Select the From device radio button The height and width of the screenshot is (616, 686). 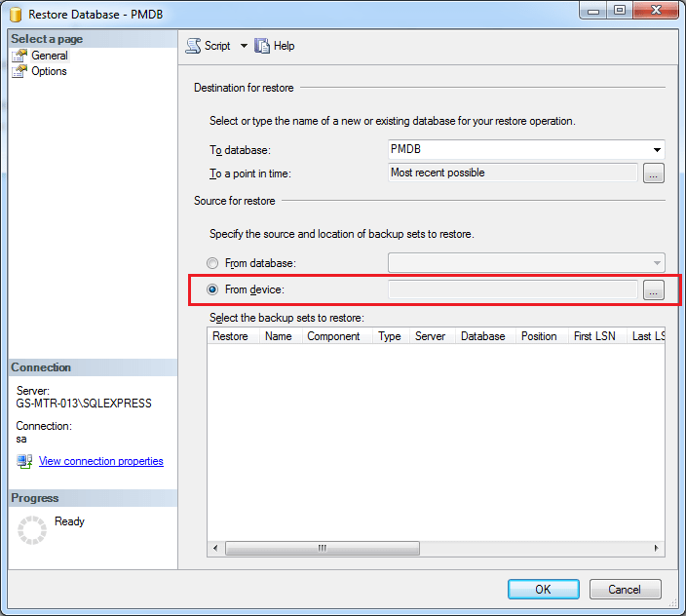212,289
